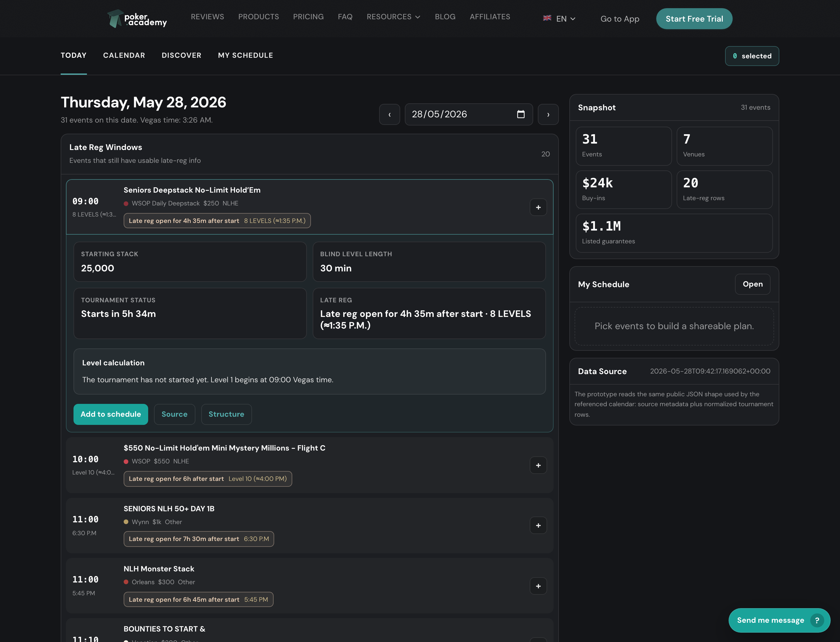Image resolution: width=840 pixels, height=642 pixels.
Task: Switch to the Calendar tab
Action: tap(124, 55)
